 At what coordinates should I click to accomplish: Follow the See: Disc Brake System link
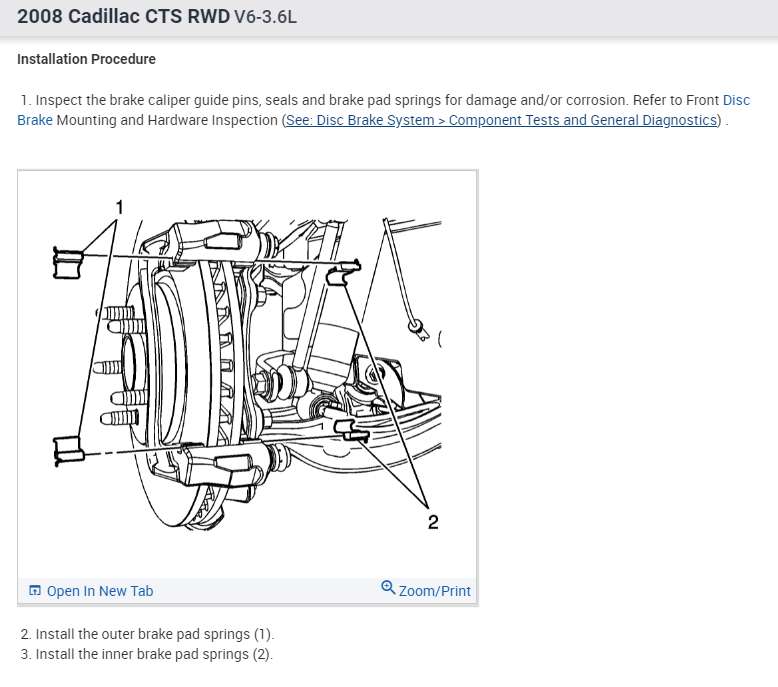501,120
